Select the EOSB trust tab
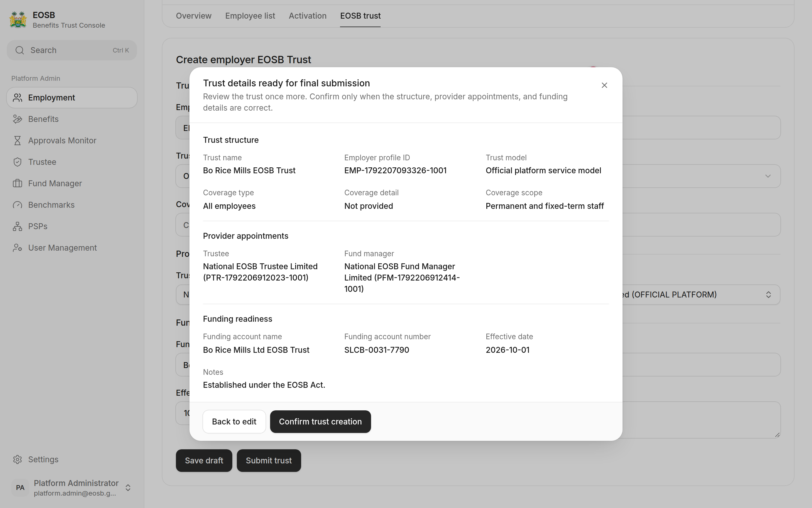Image resolution: width=812 pixels, height=508 pixels. [x=360, y=16]
